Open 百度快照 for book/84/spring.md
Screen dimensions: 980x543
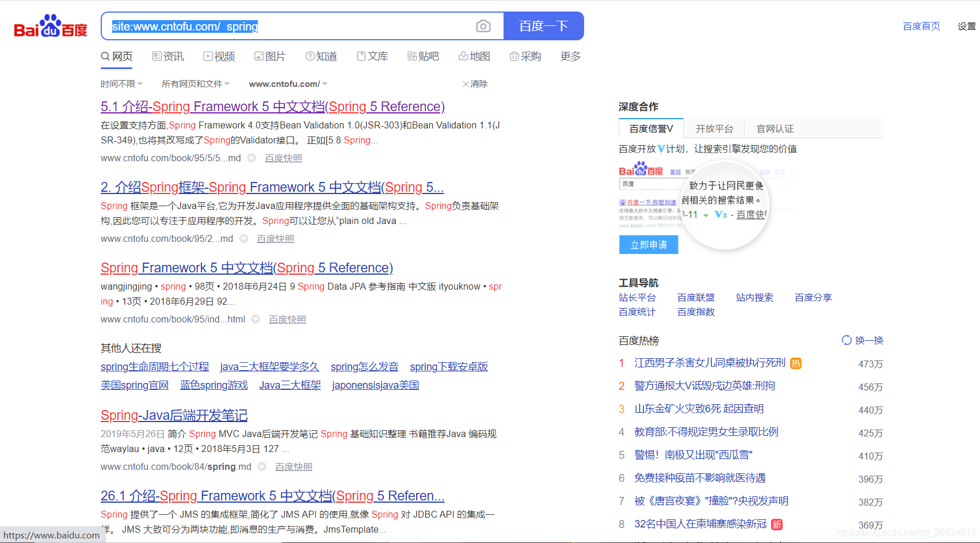click(294, 467)
